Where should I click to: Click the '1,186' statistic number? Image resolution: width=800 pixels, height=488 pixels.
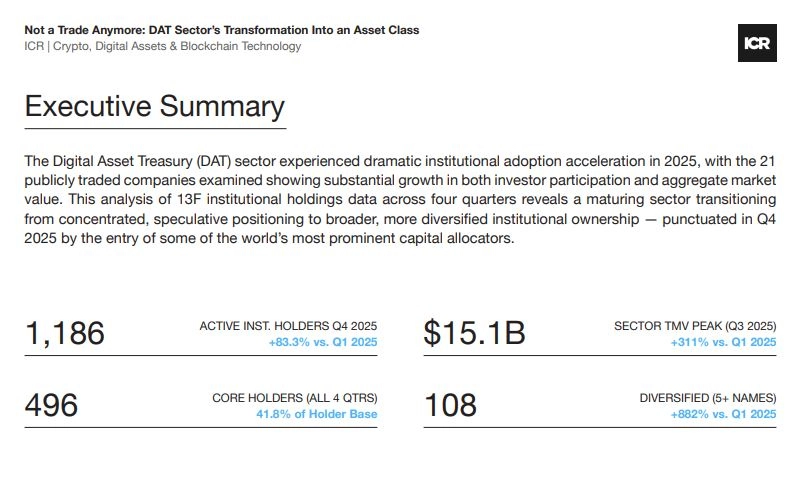pos(64,334)
